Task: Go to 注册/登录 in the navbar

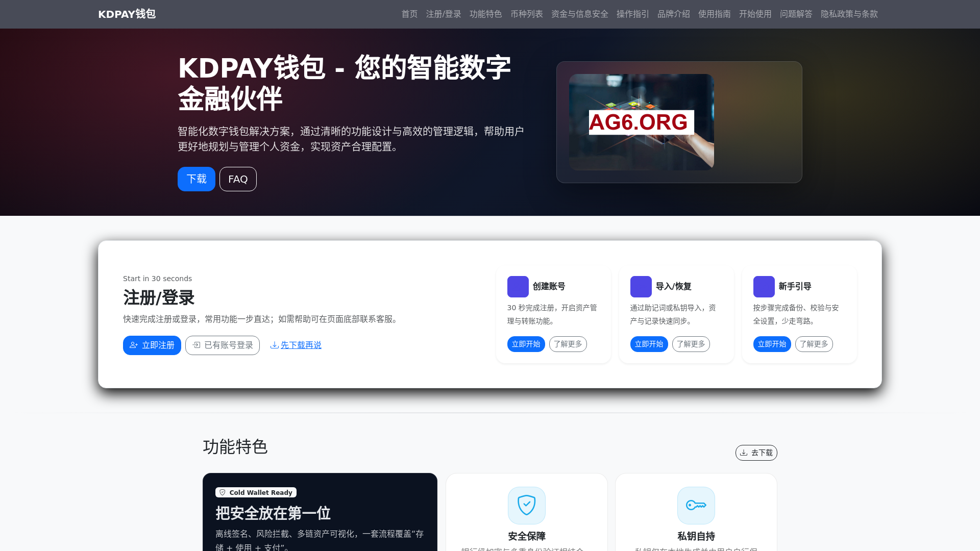Action: [444, 14]
